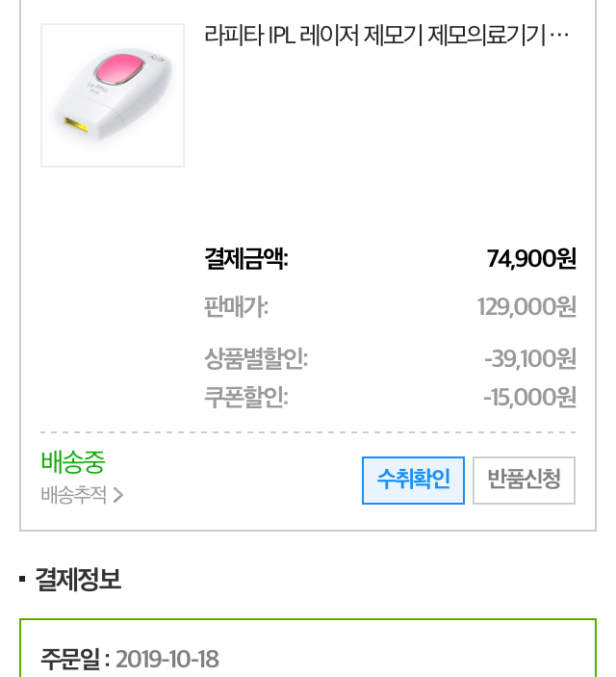This screenshot has width=616, height=677.
Task: Click the 반품신청 button
Action: (524, 480)
